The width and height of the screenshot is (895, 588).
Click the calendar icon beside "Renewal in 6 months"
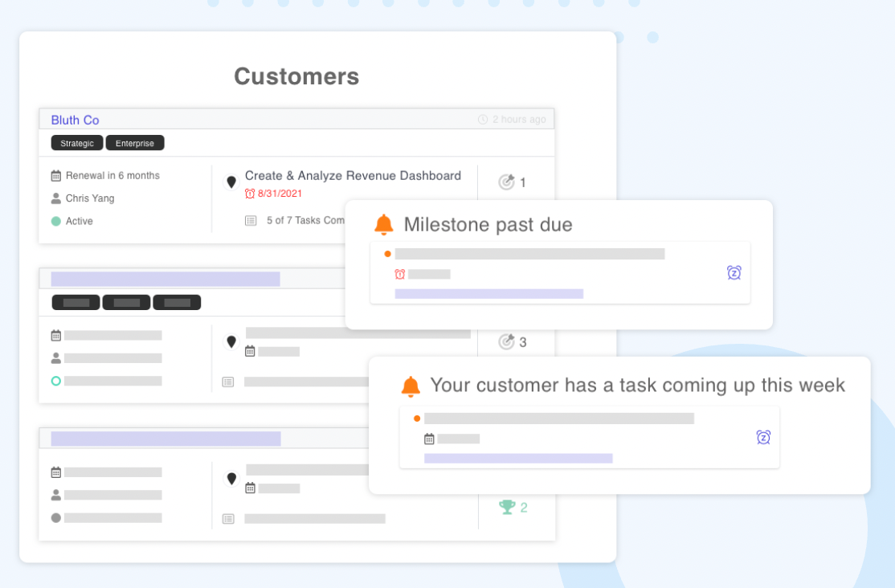click(x=56, y=176)
